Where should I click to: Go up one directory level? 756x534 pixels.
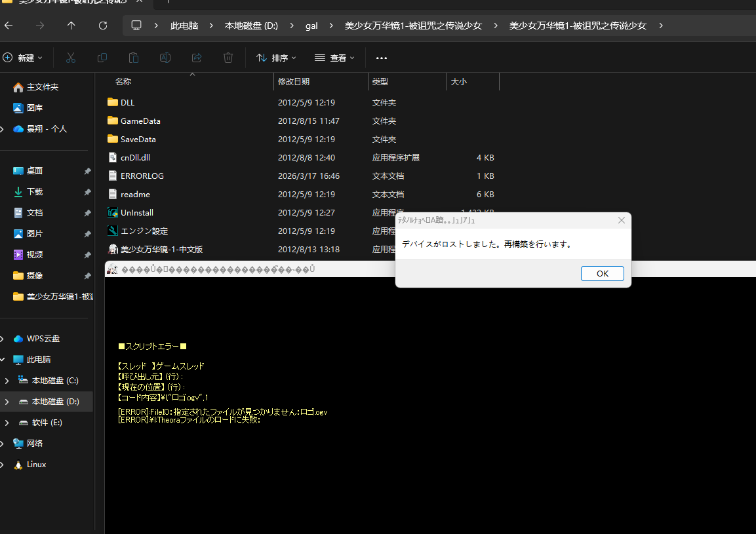pyautogui.click(x=71, y=26)
